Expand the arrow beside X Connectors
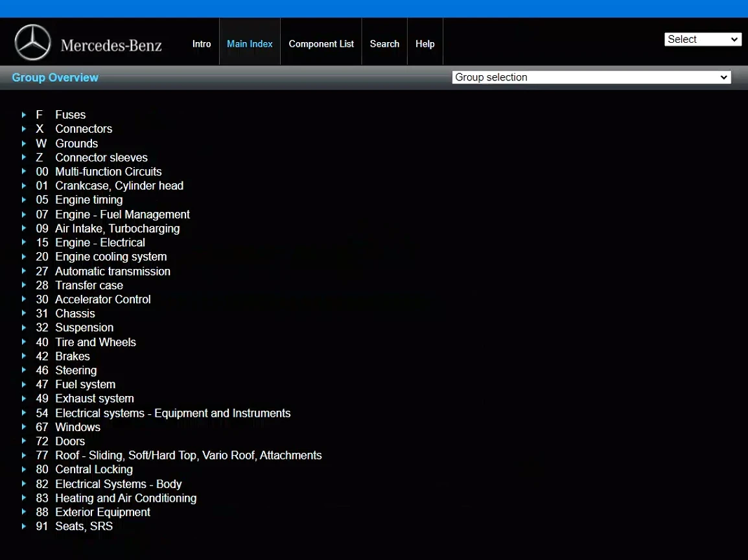Screen dimensions: 748x560 click(24, 129)
